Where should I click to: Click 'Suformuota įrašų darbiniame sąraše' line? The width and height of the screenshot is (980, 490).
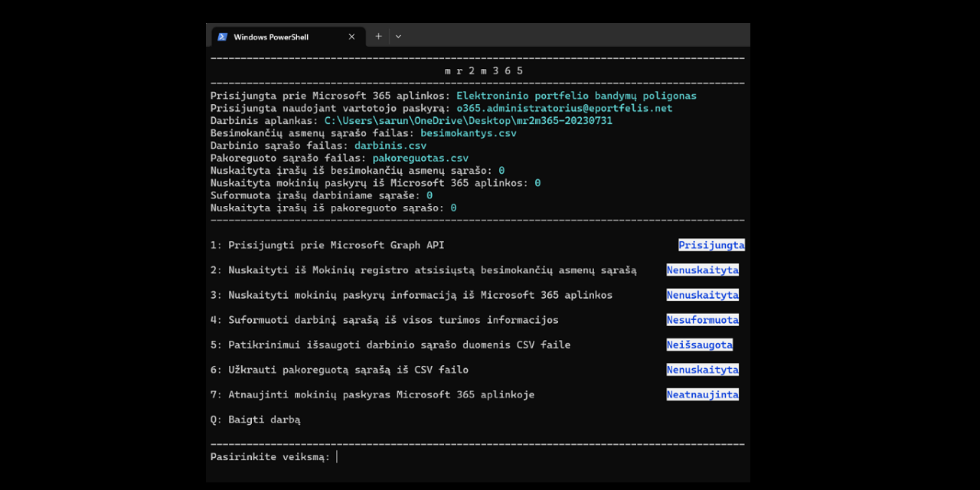pos(322,195)
